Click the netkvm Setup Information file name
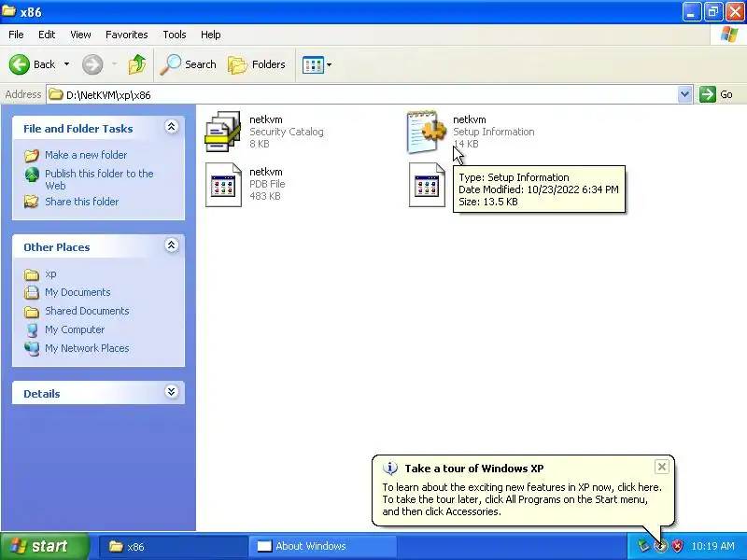Screen dimensions: 747x560 coord(470,119)
